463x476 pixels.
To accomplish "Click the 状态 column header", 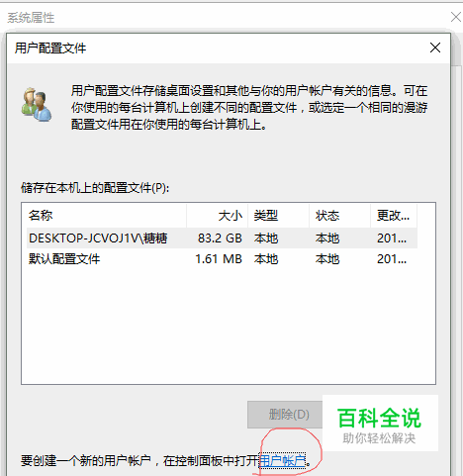I will [x=339, y=216].
